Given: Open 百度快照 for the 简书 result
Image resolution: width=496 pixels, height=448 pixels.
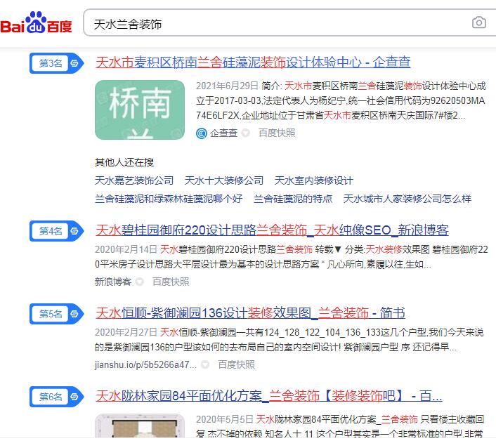Looking at the screenshot, I should (236, 364).
